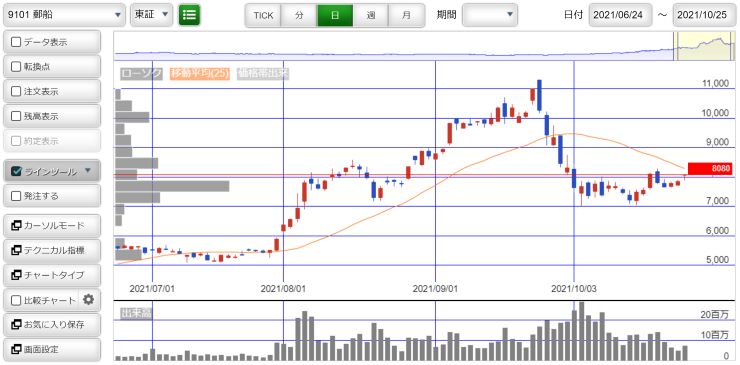Enable the 比較チャート checkbox

pos(16,300)
